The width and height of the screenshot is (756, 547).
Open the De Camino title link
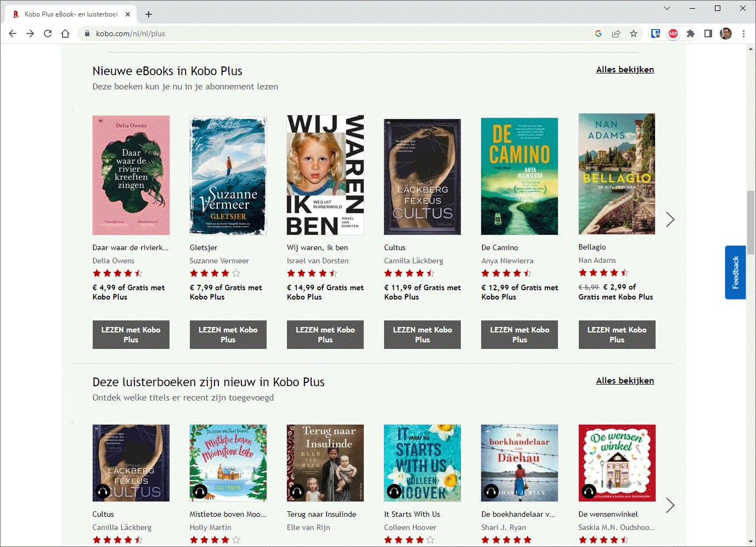500,247
